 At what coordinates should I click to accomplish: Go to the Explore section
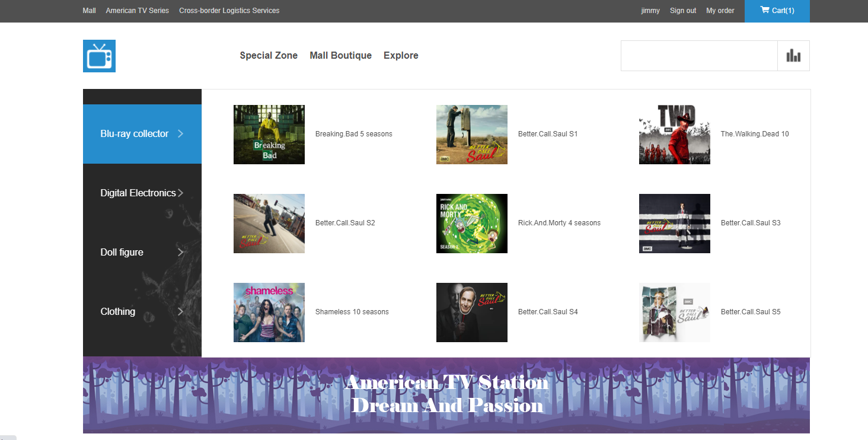pos(401,55)
